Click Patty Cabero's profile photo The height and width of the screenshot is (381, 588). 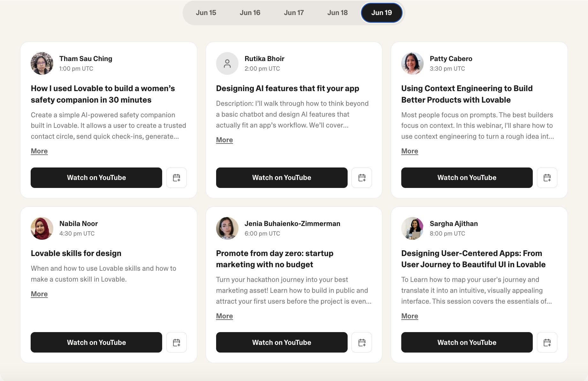click(412, 63)
